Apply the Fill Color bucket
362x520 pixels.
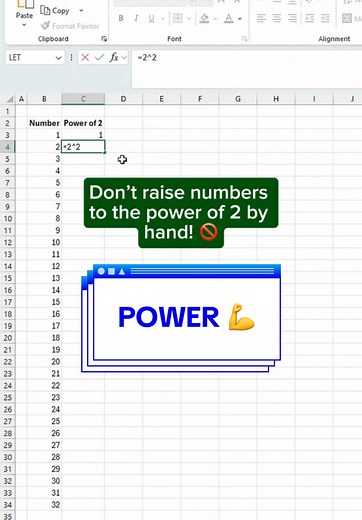click(x=204, y=18)
